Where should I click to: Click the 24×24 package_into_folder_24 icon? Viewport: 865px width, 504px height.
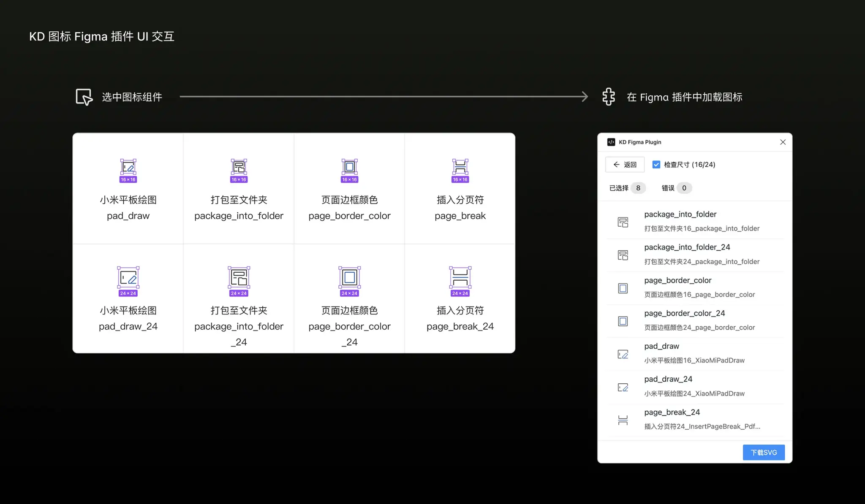239,277
